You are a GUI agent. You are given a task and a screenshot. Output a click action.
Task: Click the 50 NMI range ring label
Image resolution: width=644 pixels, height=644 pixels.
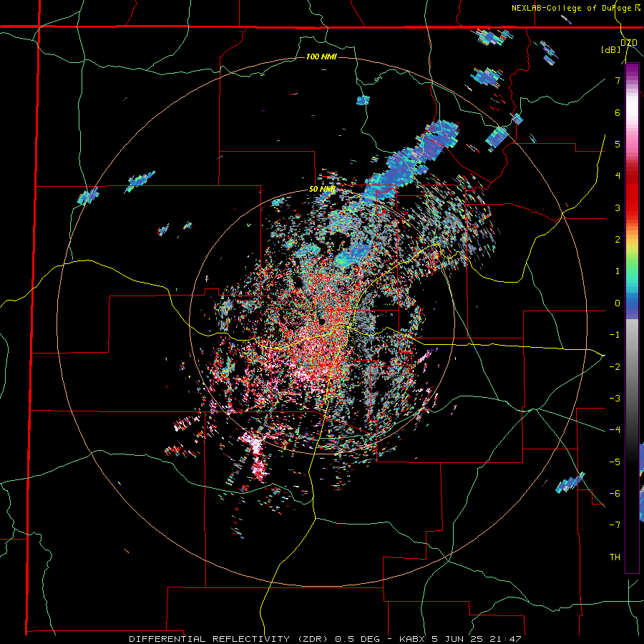(x=323, y=190)
